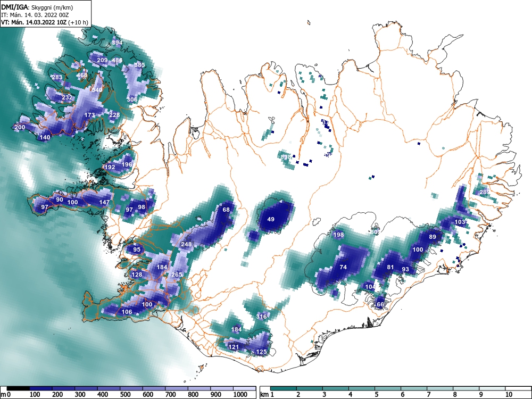Click the 8 label on the kilometre legend
Screen dimensions: 532x399
(x=455, y=395)
